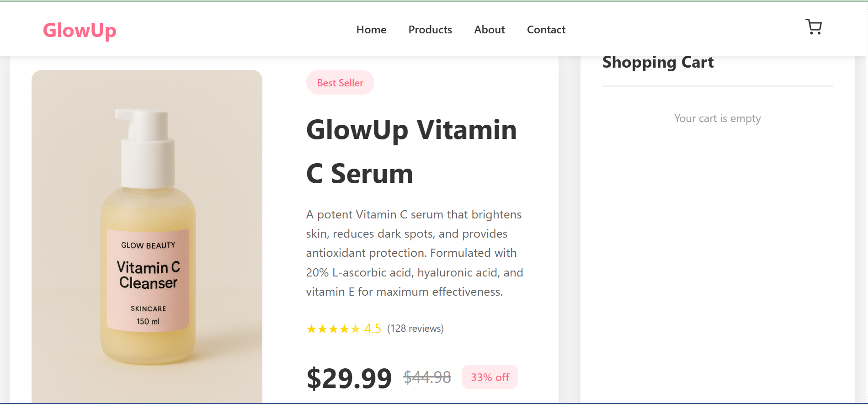Screen dimensions: 868x404
Task: Click the white pump top of the bottle
Action: click(146, 133)
